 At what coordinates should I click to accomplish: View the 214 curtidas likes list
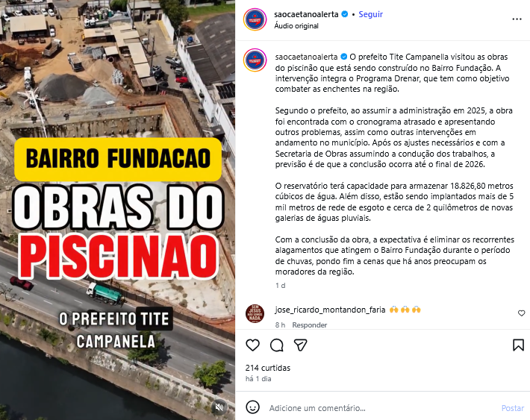268,368
